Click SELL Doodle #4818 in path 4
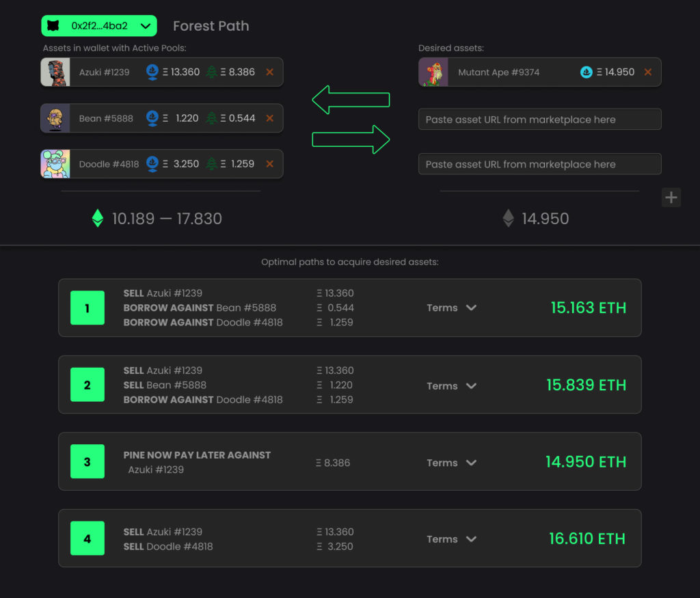The width and height of the screenshot is (700, 598). click(x=168, y=546)
